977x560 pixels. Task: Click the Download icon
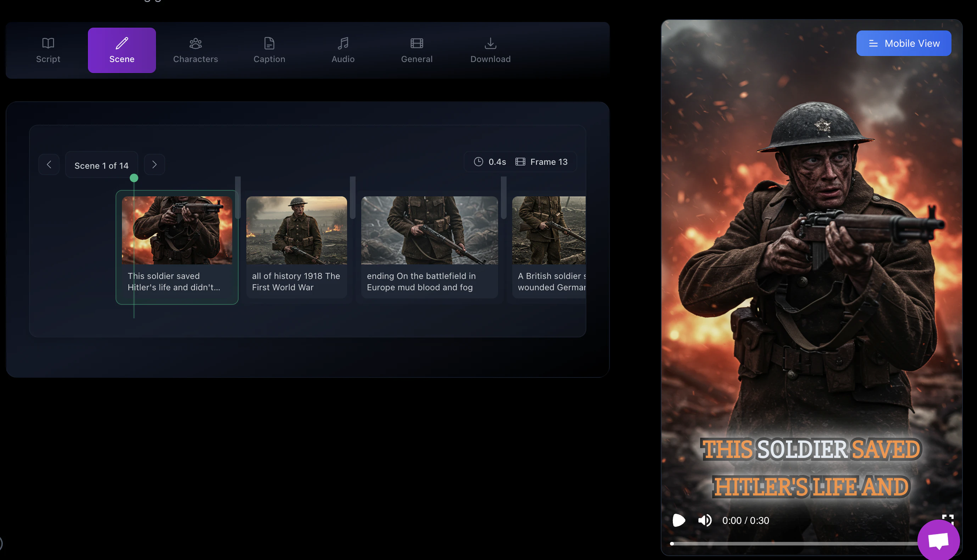click(x=490, y=44)
